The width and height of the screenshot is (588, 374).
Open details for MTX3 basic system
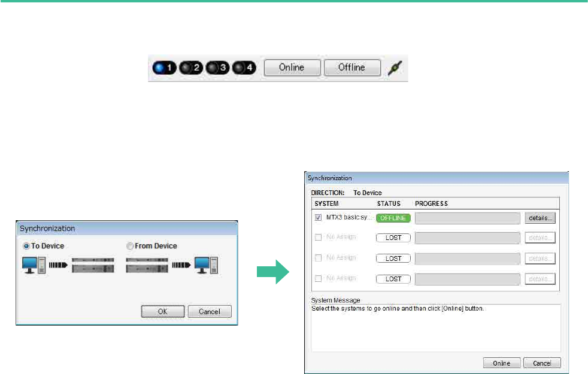(x=540, y=218)
